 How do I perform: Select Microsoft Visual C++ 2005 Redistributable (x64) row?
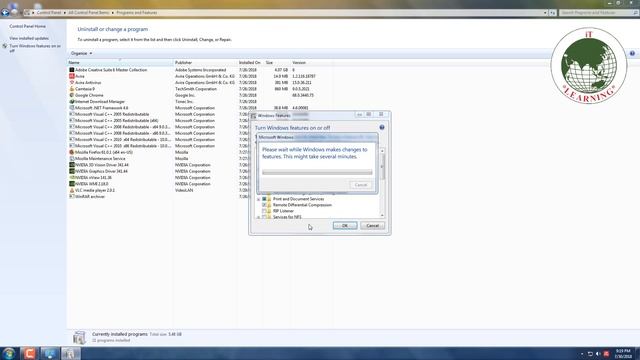pos(199,121)
